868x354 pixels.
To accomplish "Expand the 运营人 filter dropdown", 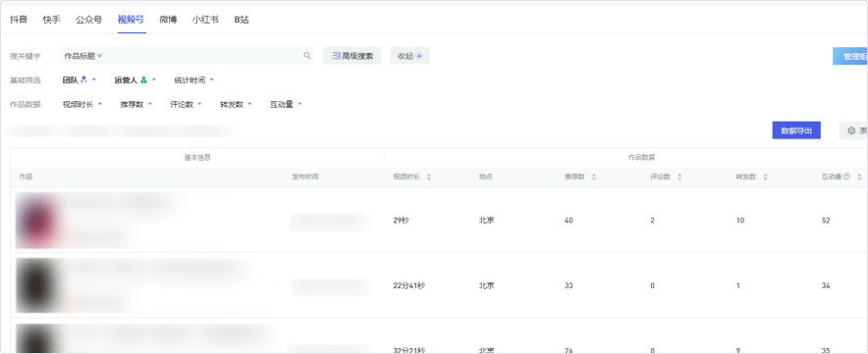I will 136,80.
